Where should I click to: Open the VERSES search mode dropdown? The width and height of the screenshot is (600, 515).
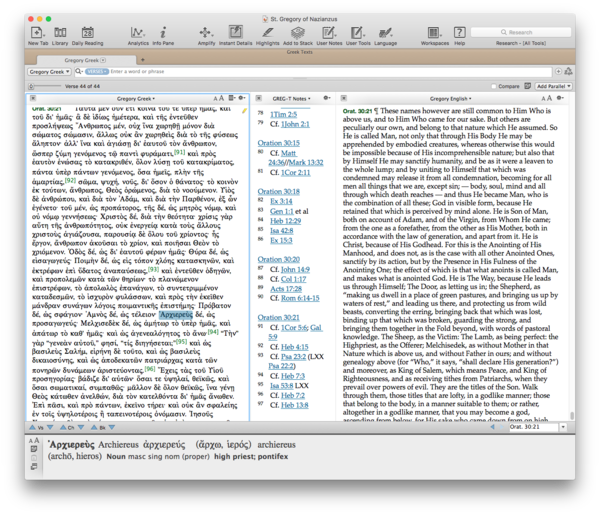pos(97,72)
